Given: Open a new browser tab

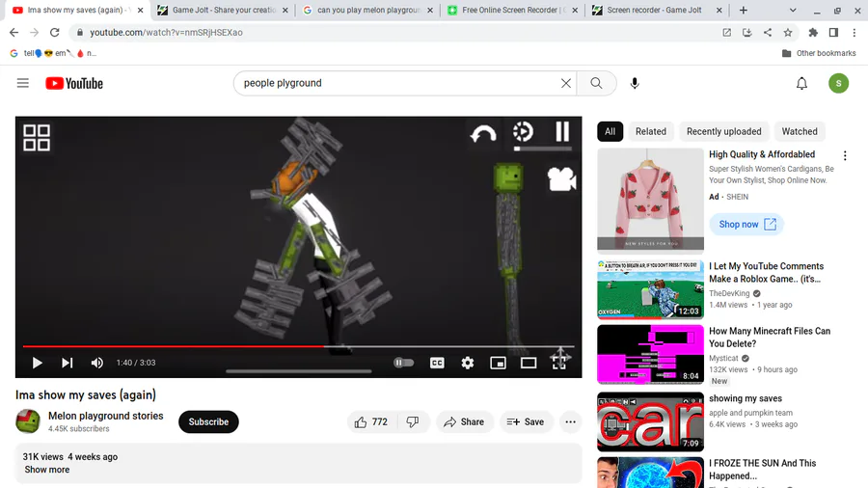Looking at the screenshot, I should click(743, 10).
